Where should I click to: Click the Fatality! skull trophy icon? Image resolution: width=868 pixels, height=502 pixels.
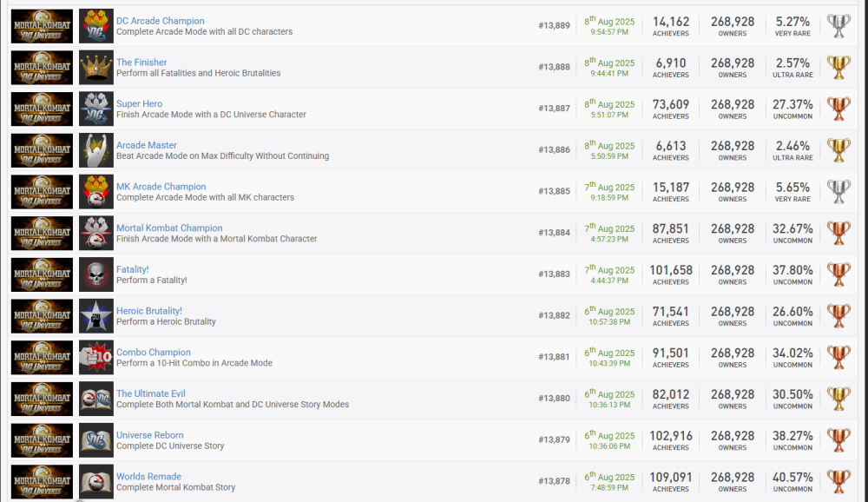(x=95, y=274)
